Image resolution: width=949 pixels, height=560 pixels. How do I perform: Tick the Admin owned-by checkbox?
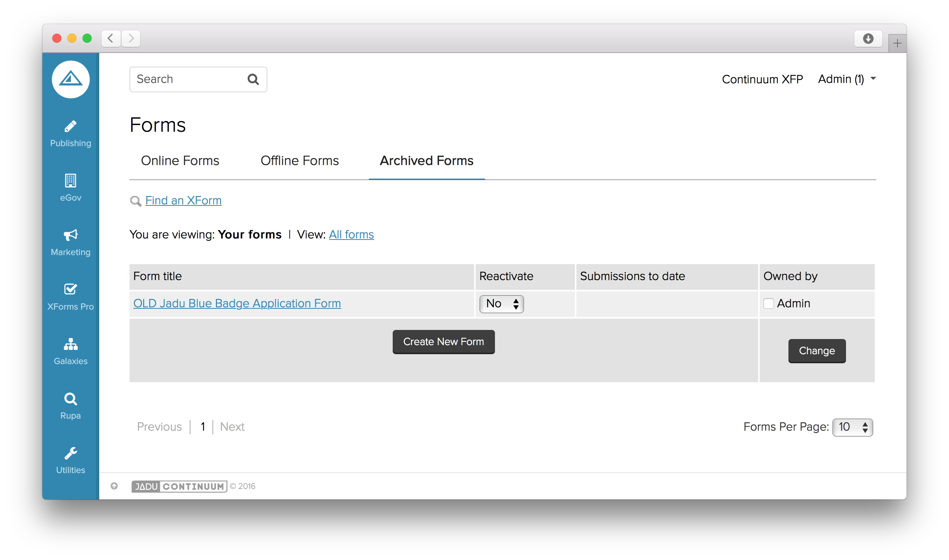tap(768, 303)
